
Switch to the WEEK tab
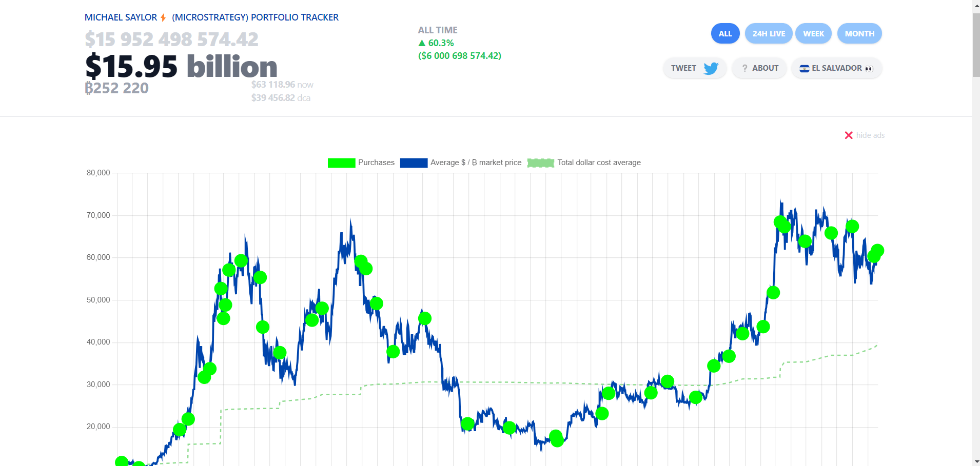click(813, 34)
